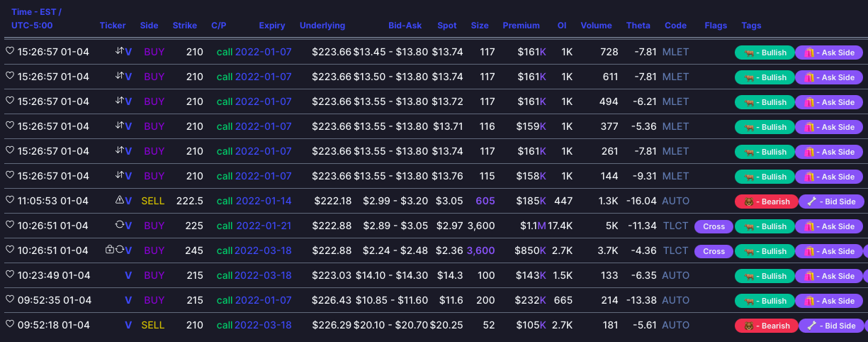Open ticker V on the 09:52:35 row
The width and height of the screenshot is (868, 342).
(x=128, y=300)
